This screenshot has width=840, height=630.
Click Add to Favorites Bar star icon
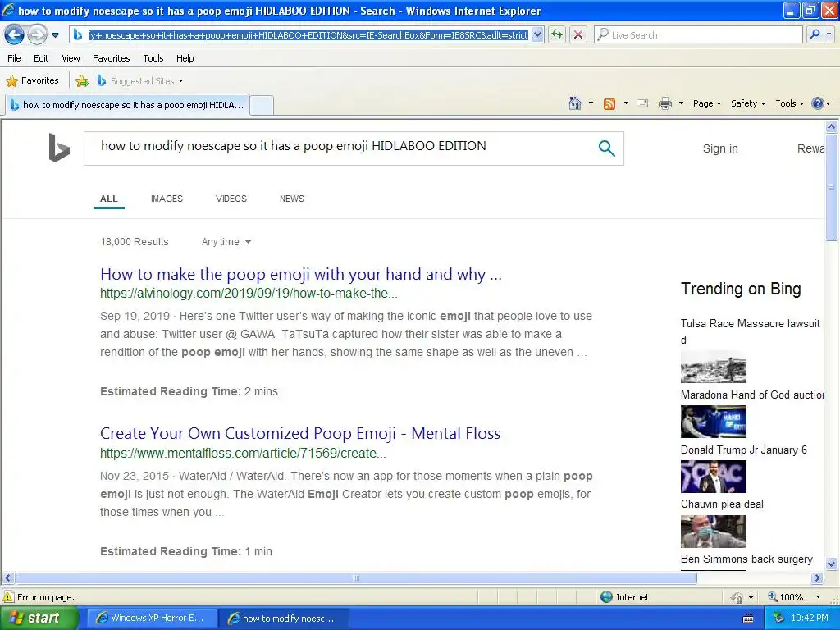(82, 81)
